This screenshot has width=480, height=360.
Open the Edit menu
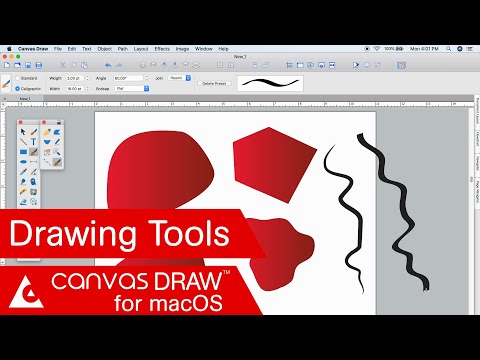[x=72, y=49]
